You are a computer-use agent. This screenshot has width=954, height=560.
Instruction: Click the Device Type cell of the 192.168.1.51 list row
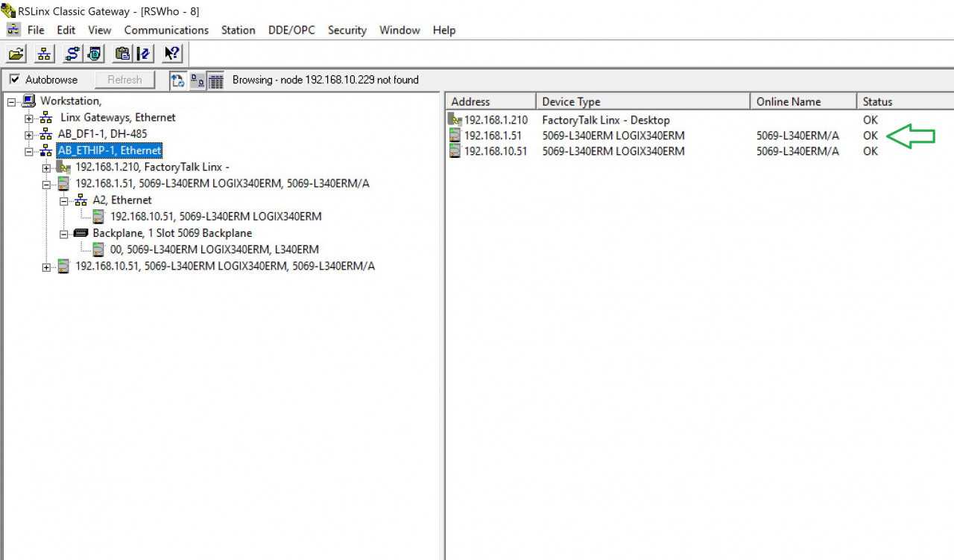[613, 136]
